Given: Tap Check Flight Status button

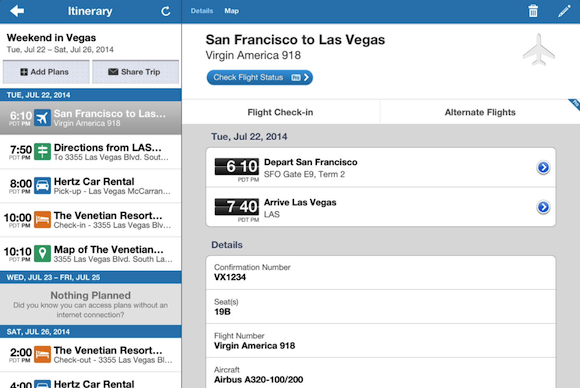Looking at the screenshot, I should [260, 77].
